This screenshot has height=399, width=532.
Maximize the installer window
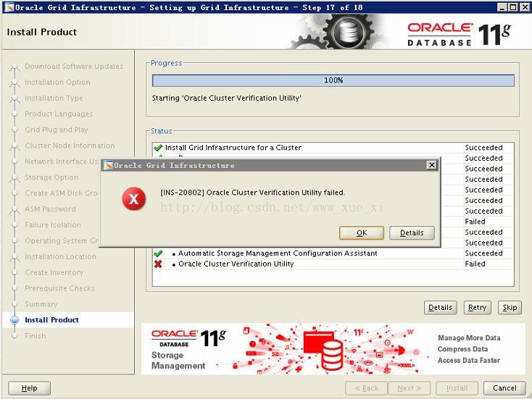513,7
